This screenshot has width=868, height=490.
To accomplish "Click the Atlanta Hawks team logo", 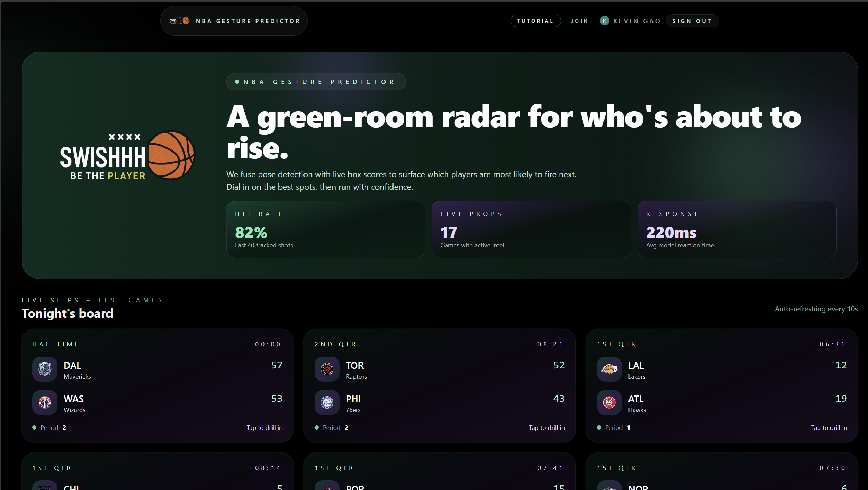I will [x=609, y=402].
